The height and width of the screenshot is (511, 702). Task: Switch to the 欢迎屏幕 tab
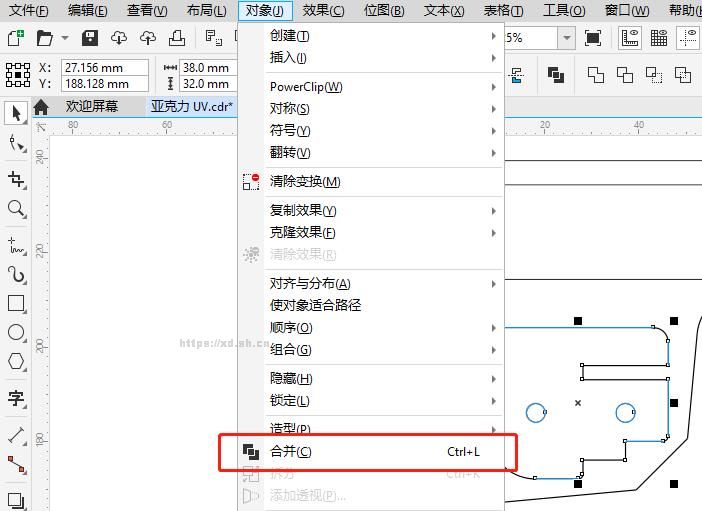tap(91, 106)
